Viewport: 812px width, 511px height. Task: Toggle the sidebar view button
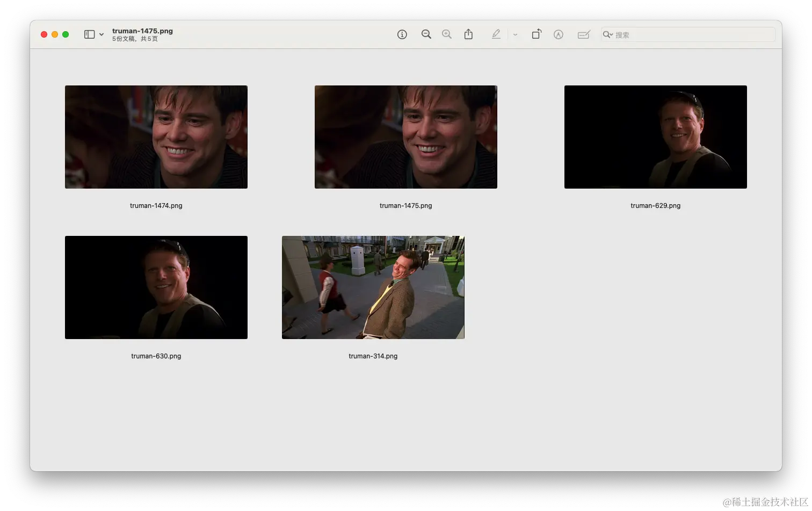(x=89, y=34)
